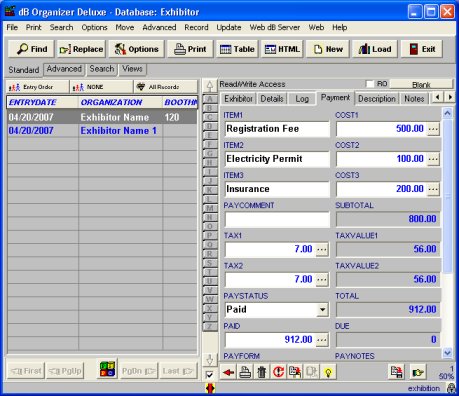This screenshot has height=396, width=459.
Task: Click the Load toolbar button
Action: point(375,49)
